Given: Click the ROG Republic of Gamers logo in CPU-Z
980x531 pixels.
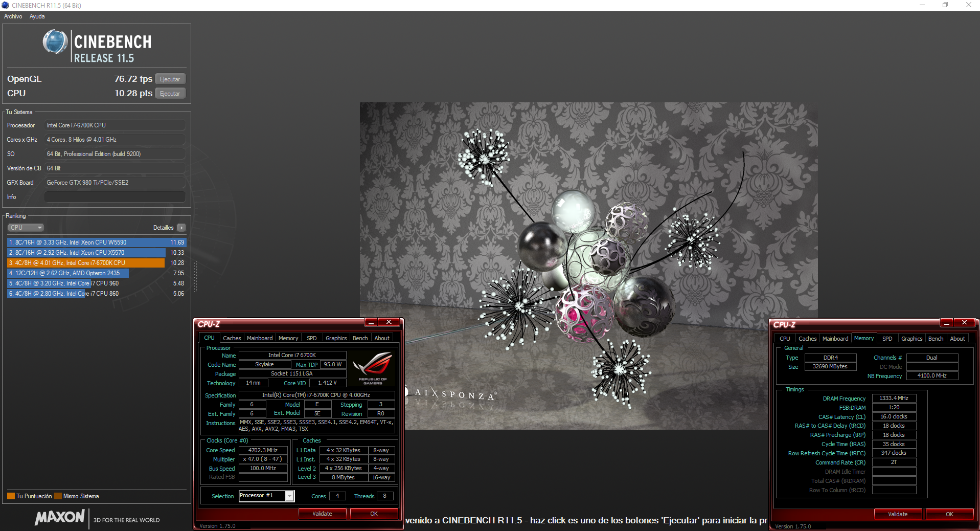Looking at the screenshot, I should click(373, 368).
